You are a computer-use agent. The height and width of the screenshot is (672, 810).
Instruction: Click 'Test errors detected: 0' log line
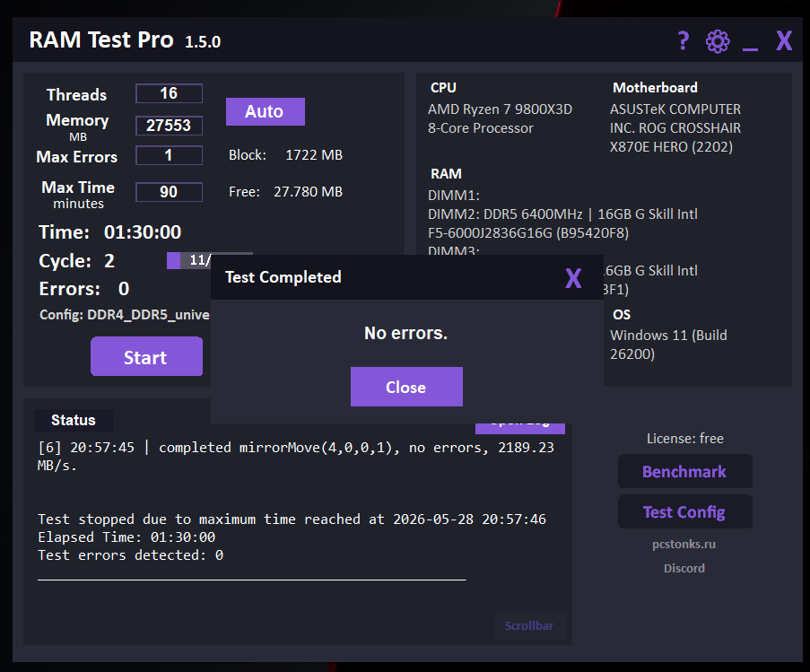click(131, 555)
